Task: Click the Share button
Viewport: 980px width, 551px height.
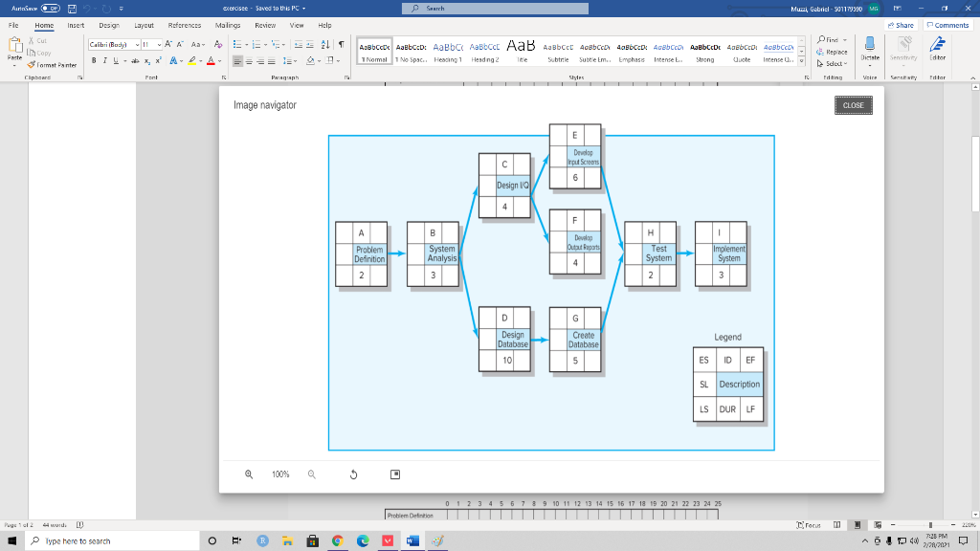Action: (x=901, y=26)
